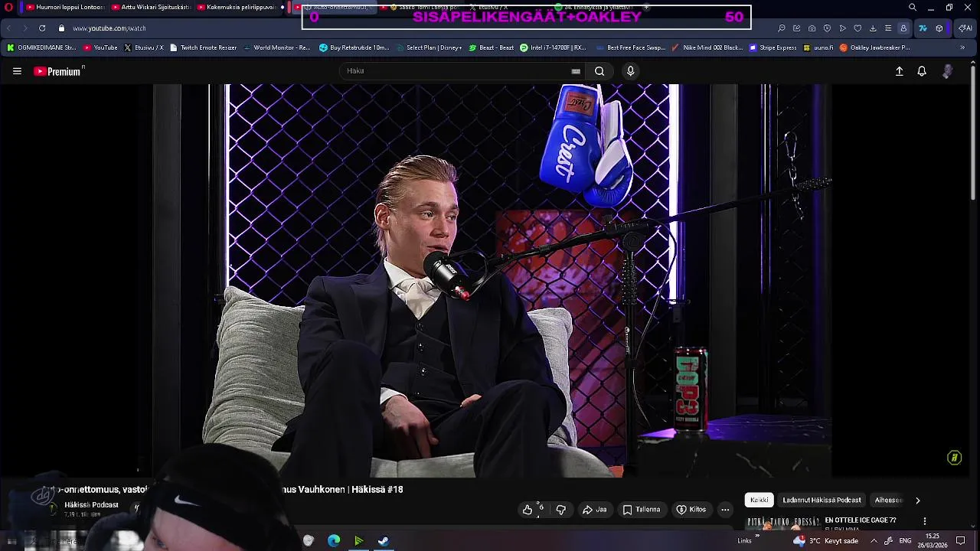Send thanks with Kiitos button
Image resolution: width=980 pixels, height=551 pixels.
(691, 510)
